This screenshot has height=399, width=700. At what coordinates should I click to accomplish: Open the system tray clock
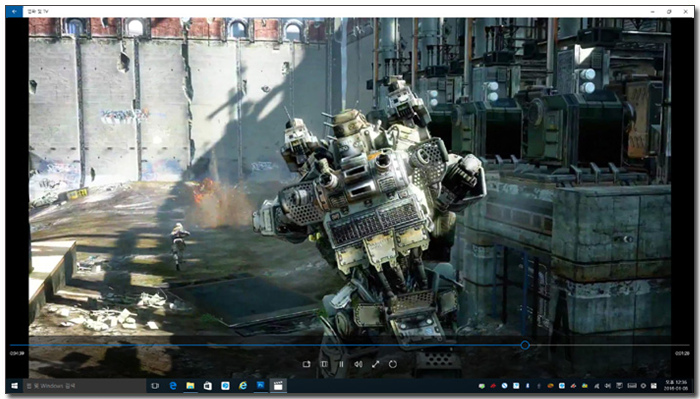[x=675, y=386]
